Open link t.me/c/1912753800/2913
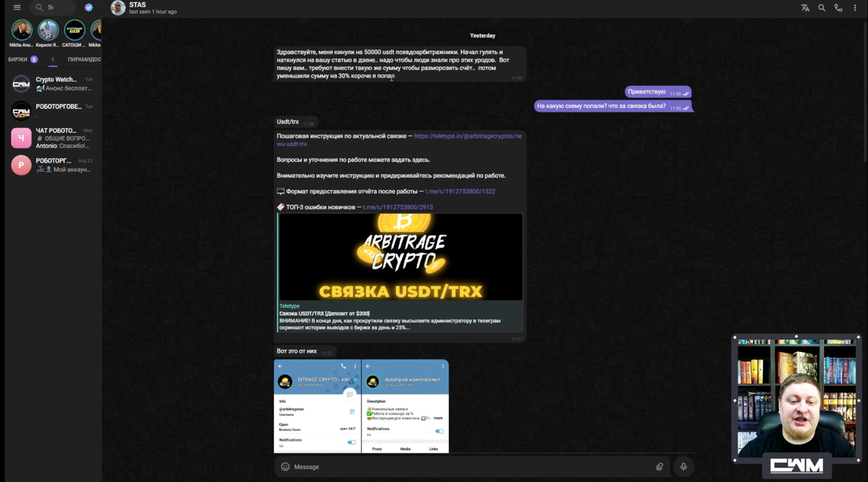The width and height of the screenshot is (868, 482). pos(397,207)
